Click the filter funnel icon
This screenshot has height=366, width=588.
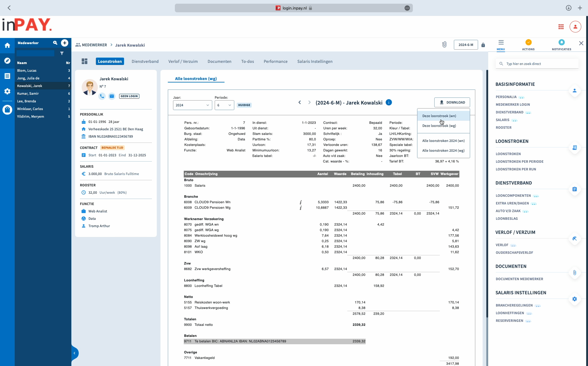[62, 53]
